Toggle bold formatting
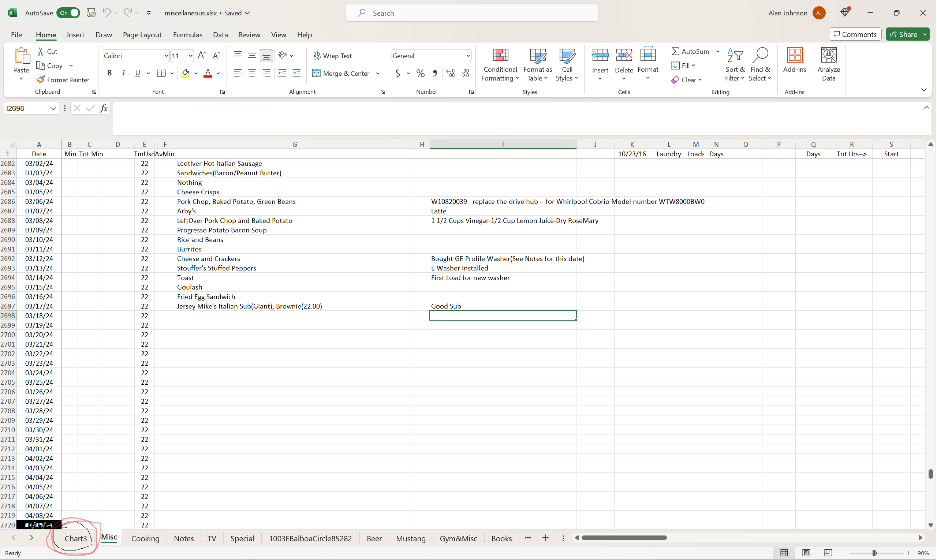Viewport: 937px width, 560px height. tap(109, 73)
